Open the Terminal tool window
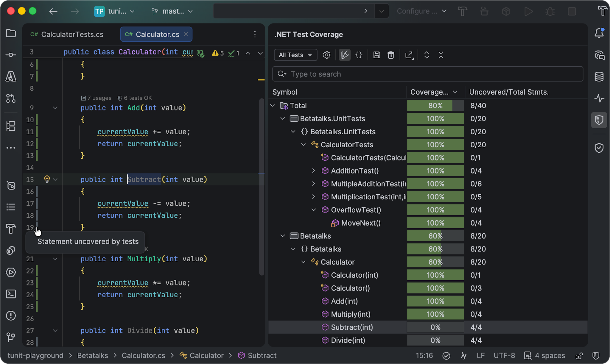This screenshot has width=610, height=364. (11, 294)
